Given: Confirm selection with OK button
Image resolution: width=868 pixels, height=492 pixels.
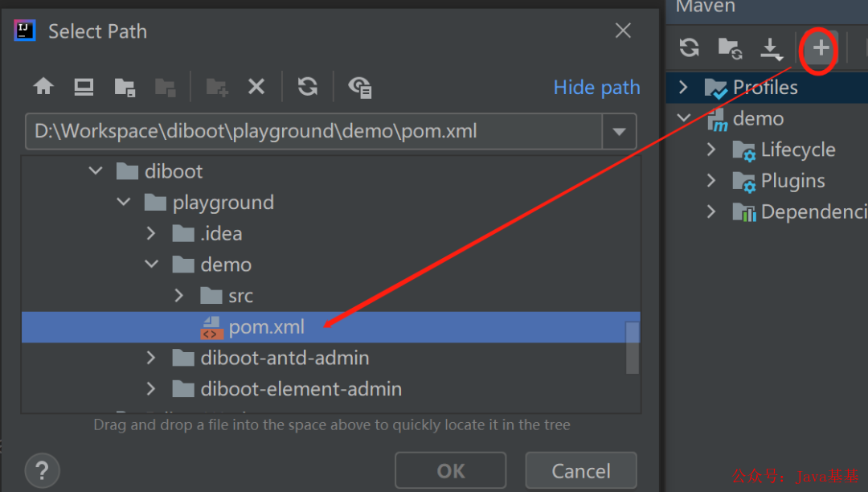Looking at the screenshot, I should tap(451, 471).
